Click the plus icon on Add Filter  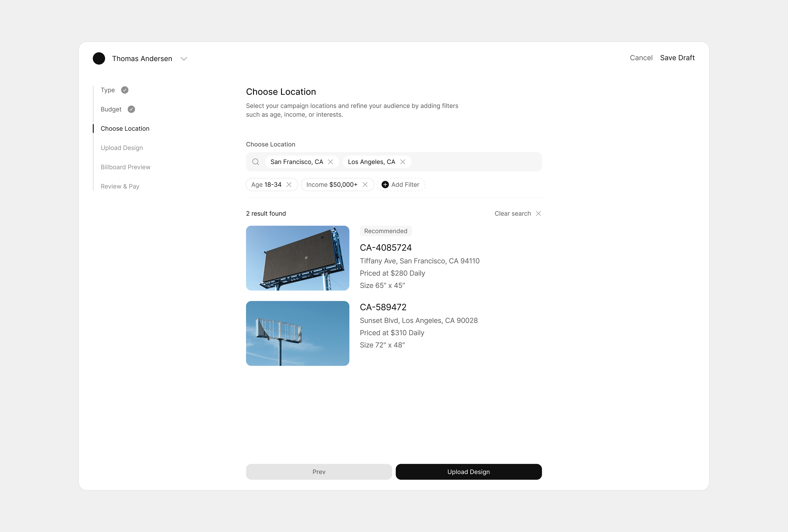click(x=385, y=184)
